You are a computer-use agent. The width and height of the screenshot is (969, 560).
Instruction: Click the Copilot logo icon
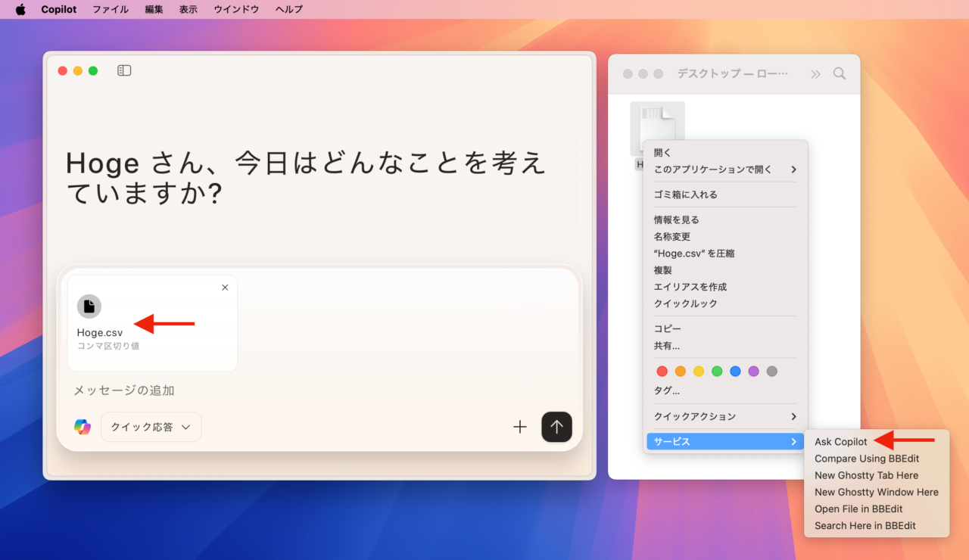click(x=83, y=427)
